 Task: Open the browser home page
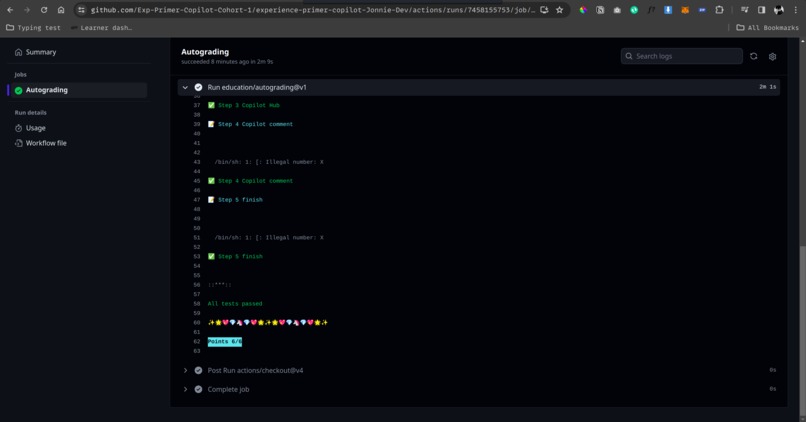(x=61, y=10)
